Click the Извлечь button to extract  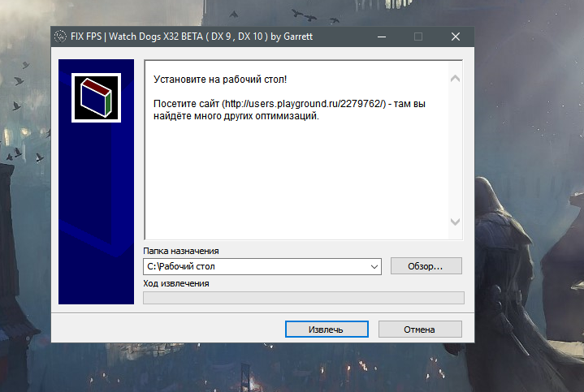pyautogui.click(x=327, y=329)
